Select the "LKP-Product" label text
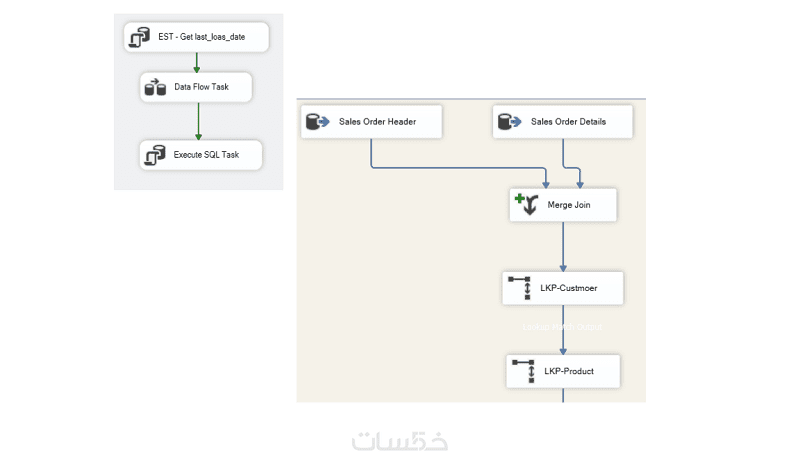Screen dimensions: 800x460 (x=569, y=371)
